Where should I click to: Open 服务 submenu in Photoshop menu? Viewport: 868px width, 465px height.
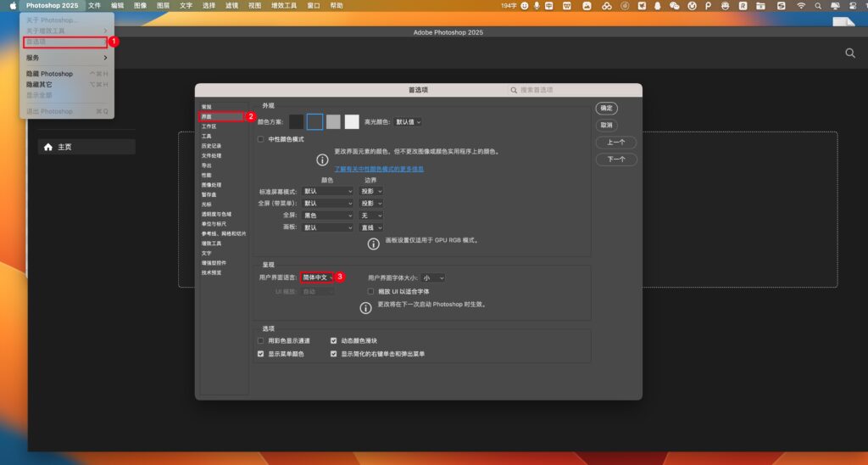click(x=66, y=58)
